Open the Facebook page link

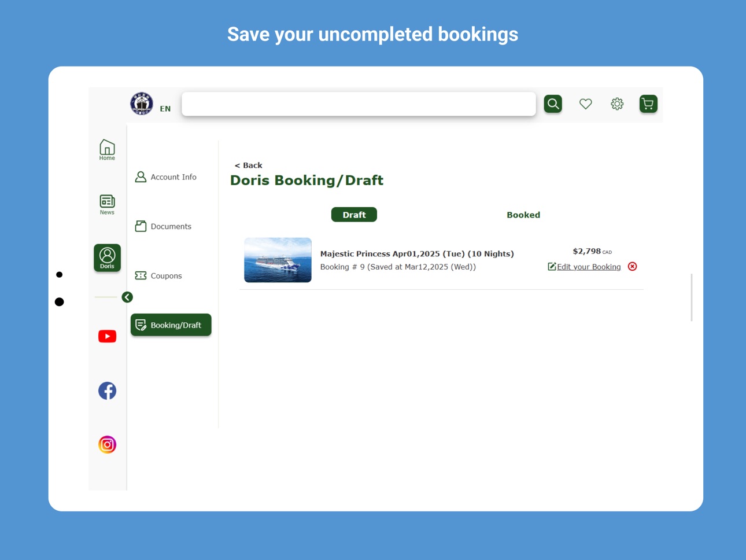[x=107, y=390]
